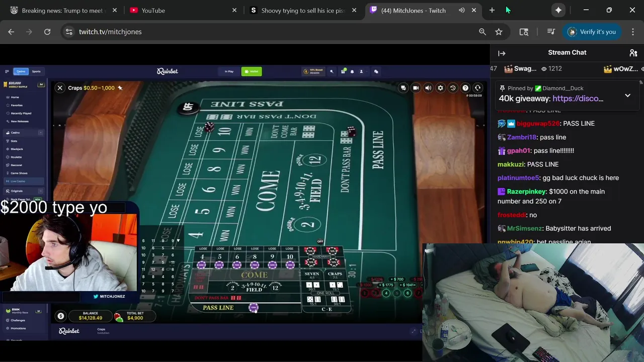Toggle the Craps favorite pin icon
Screen dimensions: 644x362
tap(120, 88)
